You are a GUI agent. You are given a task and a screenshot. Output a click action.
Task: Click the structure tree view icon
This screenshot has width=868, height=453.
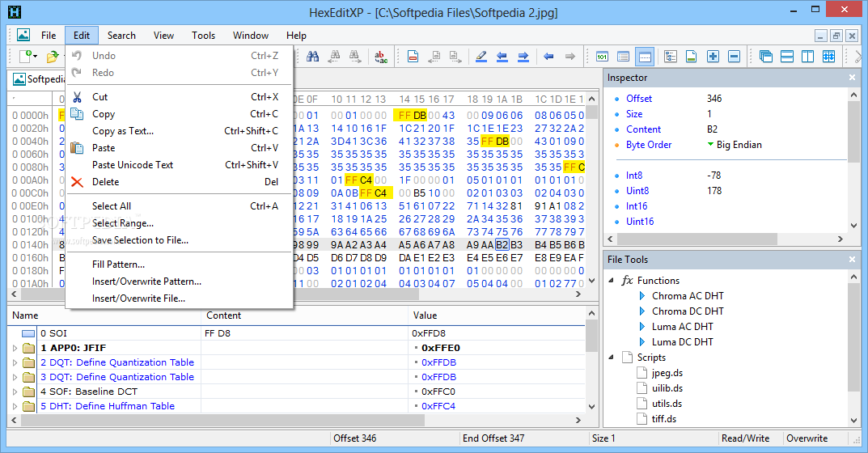pos(671,57)
